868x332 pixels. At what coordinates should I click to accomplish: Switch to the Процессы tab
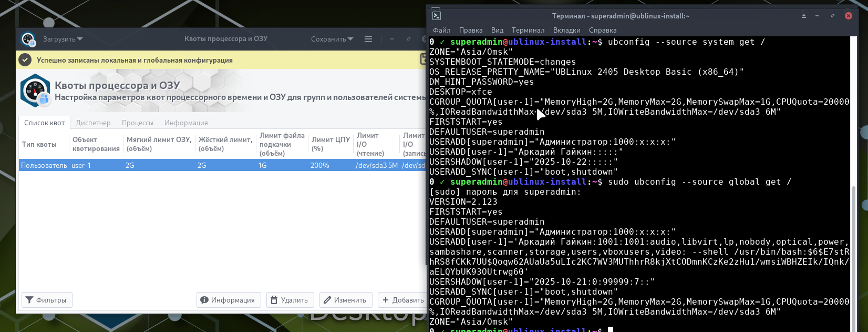(138, 123)
